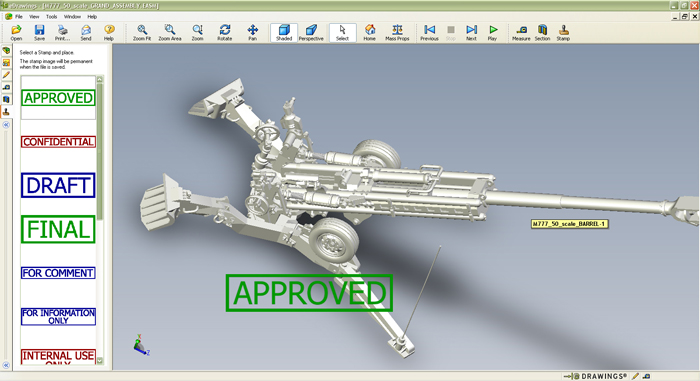700x381 pixels.
Task: Enable the Select cursor mode
Action: (x=342, y=33)
